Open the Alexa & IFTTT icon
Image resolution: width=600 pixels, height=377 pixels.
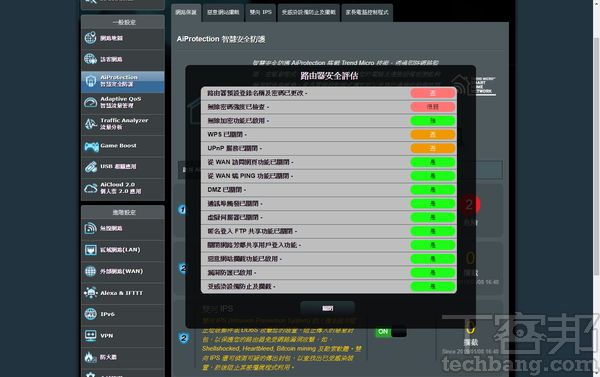[91, 293]
